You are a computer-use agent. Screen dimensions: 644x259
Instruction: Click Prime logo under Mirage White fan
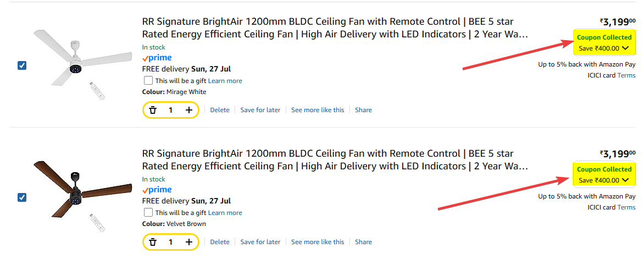point(157,58)
